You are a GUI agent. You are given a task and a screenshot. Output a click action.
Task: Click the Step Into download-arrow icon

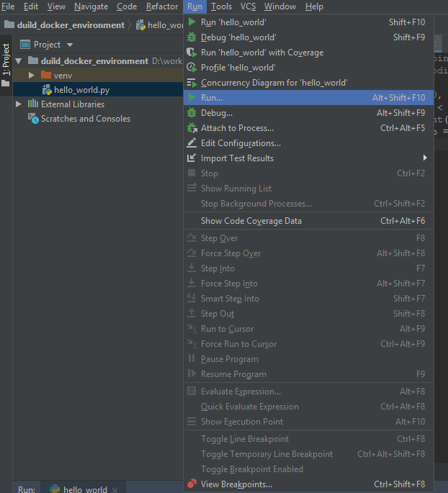(x=192, y=268)
